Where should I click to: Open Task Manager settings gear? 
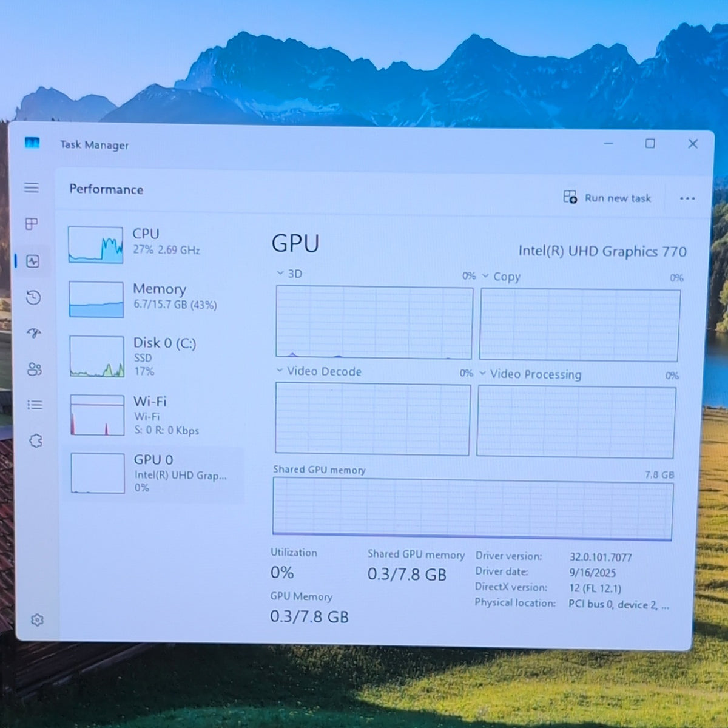[x=37, y=619]
